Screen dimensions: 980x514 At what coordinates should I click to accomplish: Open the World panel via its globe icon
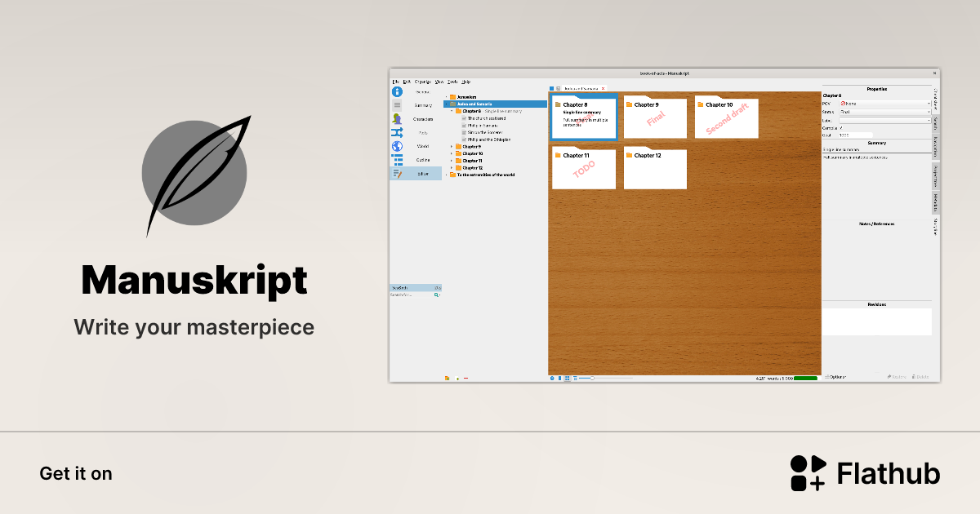point(397,145)
